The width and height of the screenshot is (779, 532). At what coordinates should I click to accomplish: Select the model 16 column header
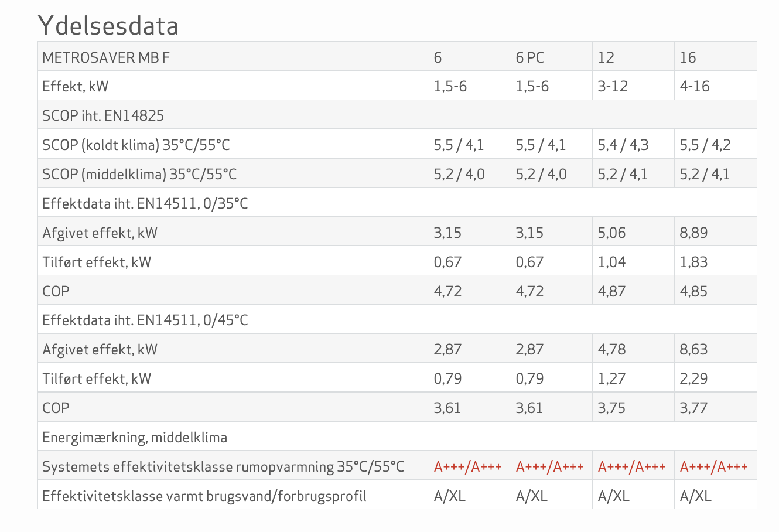click(688, 57)
